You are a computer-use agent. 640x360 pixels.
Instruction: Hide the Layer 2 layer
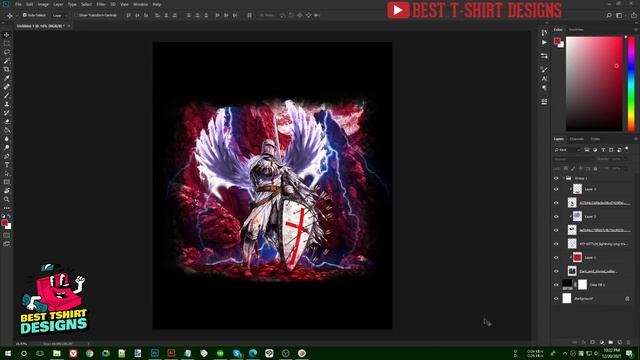tap(556, 216)
